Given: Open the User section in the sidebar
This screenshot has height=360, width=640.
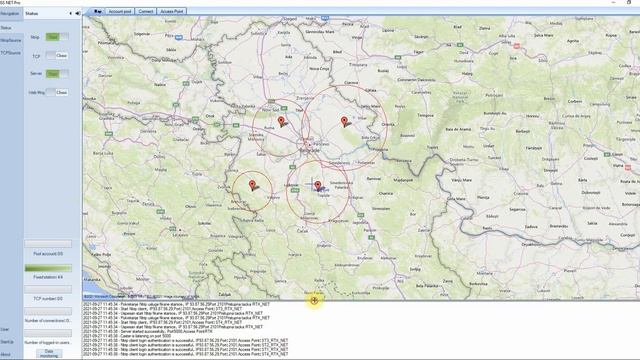Looking at the screenshot, I should coord(4,329).
